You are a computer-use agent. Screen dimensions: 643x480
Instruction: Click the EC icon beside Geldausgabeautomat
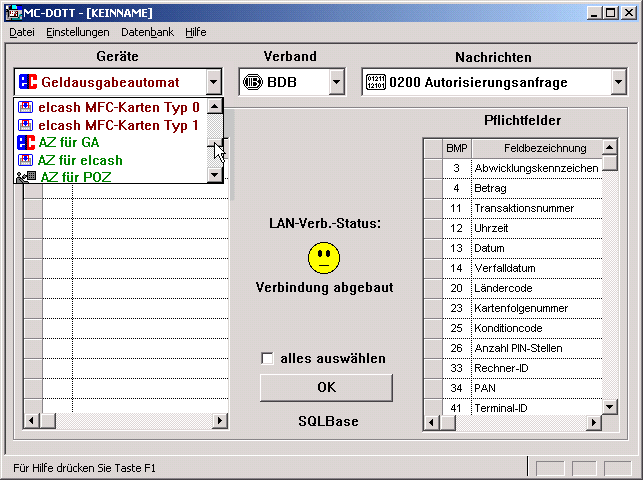pyautogui.click(x=28, y=82)
